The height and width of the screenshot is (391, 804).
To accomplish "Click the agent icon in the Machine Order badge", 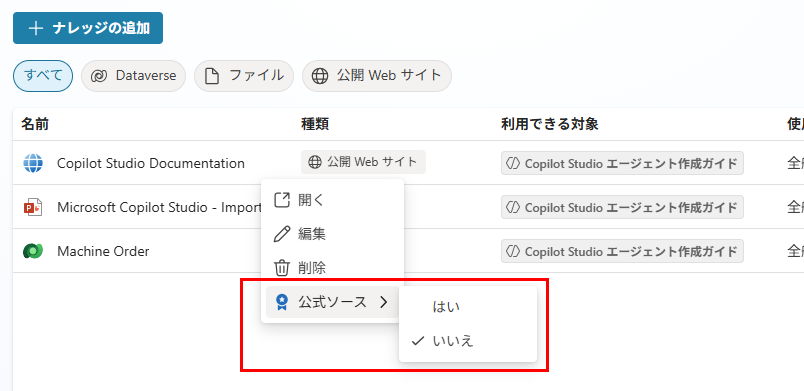I will [x=513, y=251].
